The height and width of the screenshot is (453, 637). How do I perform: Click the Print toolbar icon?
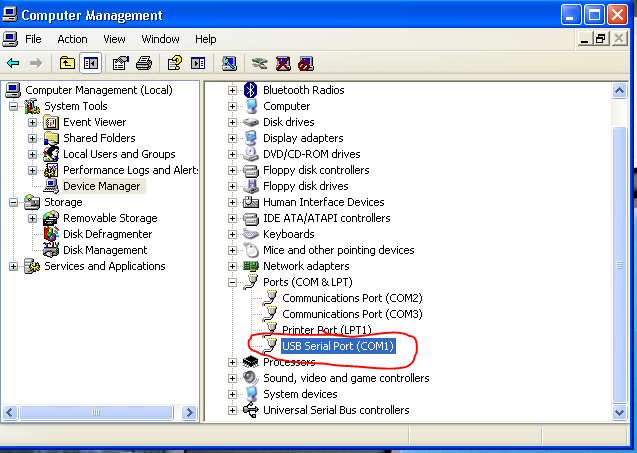point(144,63)
